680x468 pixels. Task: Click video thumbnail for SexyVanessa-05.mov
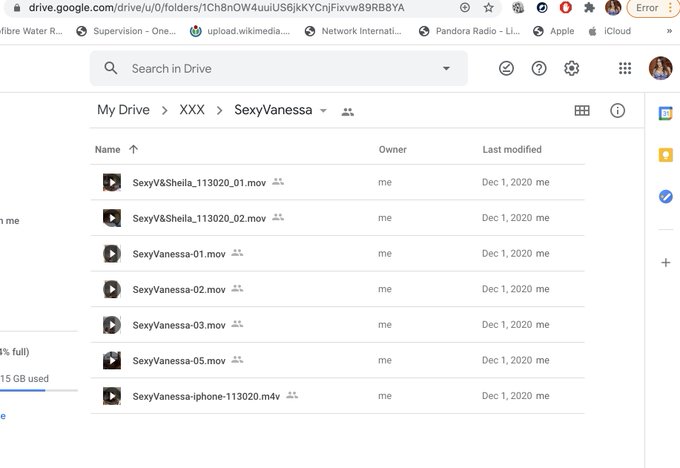(x=111, y=360)
